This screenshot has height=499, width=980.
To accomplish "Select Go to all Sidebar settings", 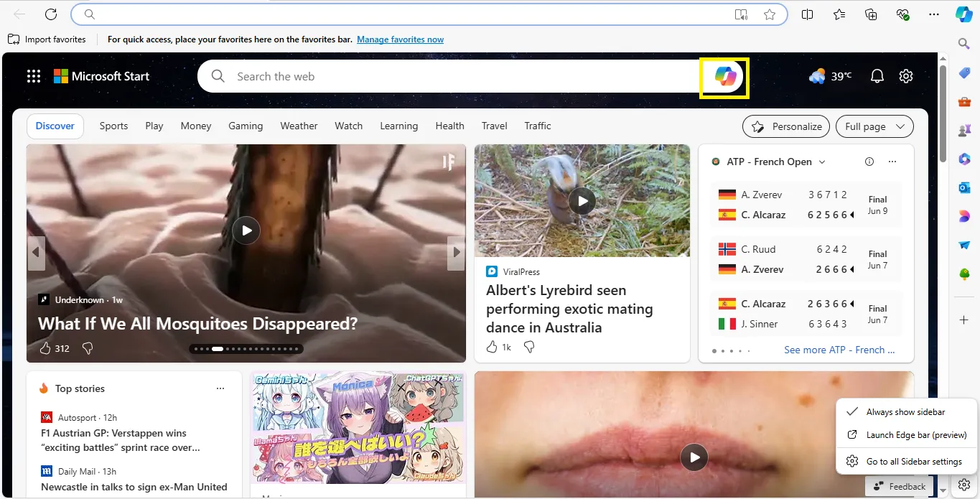I will [913, 462].
